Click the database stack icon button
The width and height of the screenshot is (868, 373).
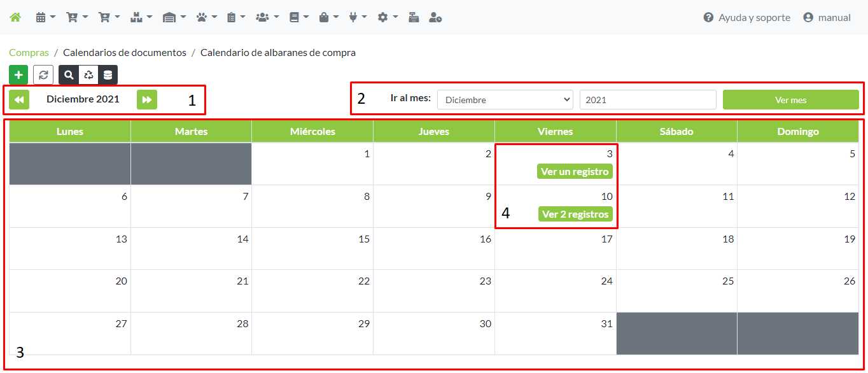108,75
